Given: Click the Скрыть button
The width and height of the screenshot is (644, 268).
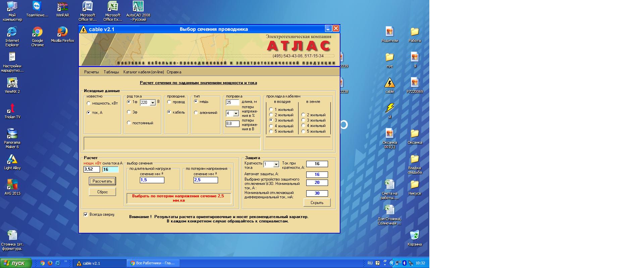Looking at the screenshot, I should (x=317, y=202).
